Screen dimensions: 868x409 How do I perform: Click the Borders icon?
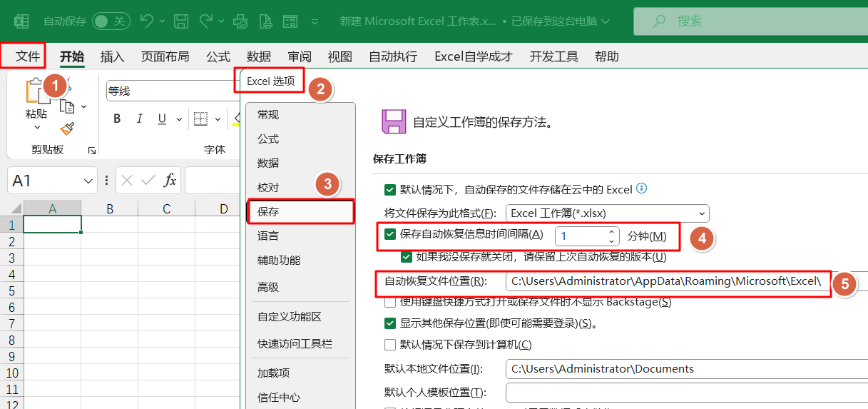[x=200, y=119]
